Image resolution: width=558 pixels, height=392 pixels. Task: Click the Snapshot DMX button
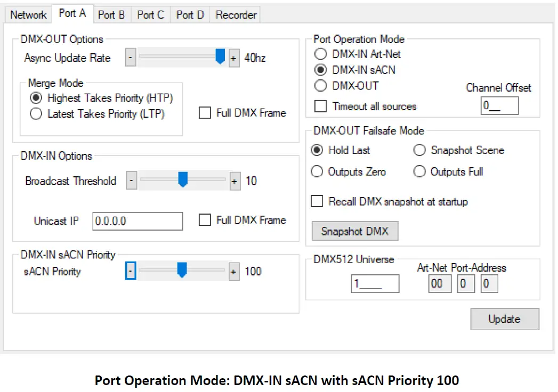(x=354, y=231)
